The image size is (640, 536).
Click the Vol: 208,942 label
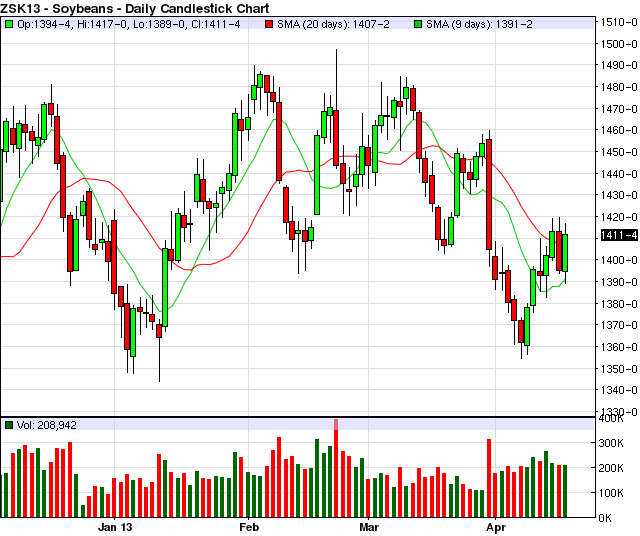pyautogui.click(x=47, y=425)
